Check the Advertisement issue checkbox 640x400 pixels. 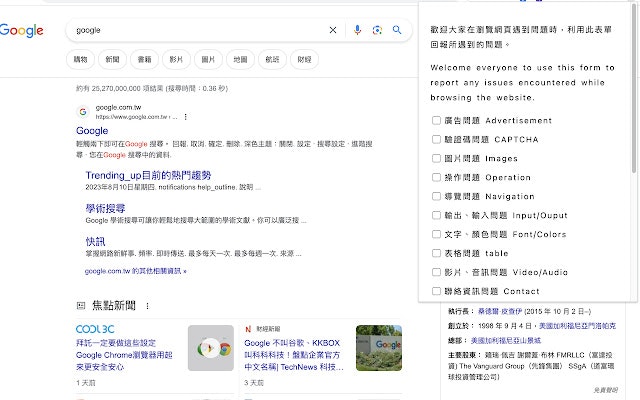[436, 120]
